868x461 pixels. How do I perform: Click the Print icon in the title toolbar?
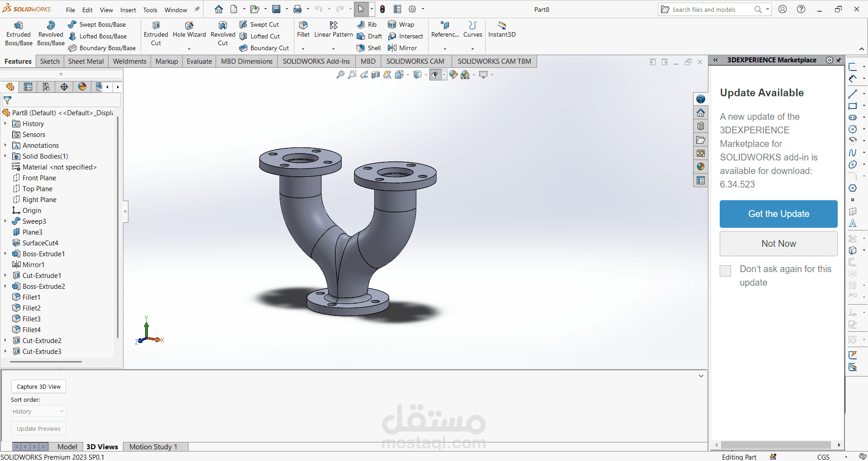[x=297, y=9]
